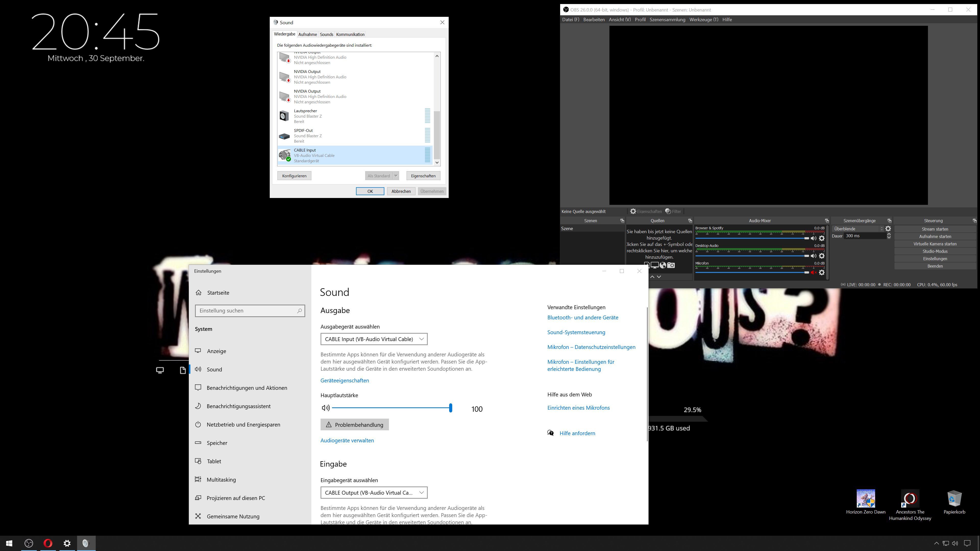Open Opera browser from taskbar

pyautogui.click(x=48, y=543)
